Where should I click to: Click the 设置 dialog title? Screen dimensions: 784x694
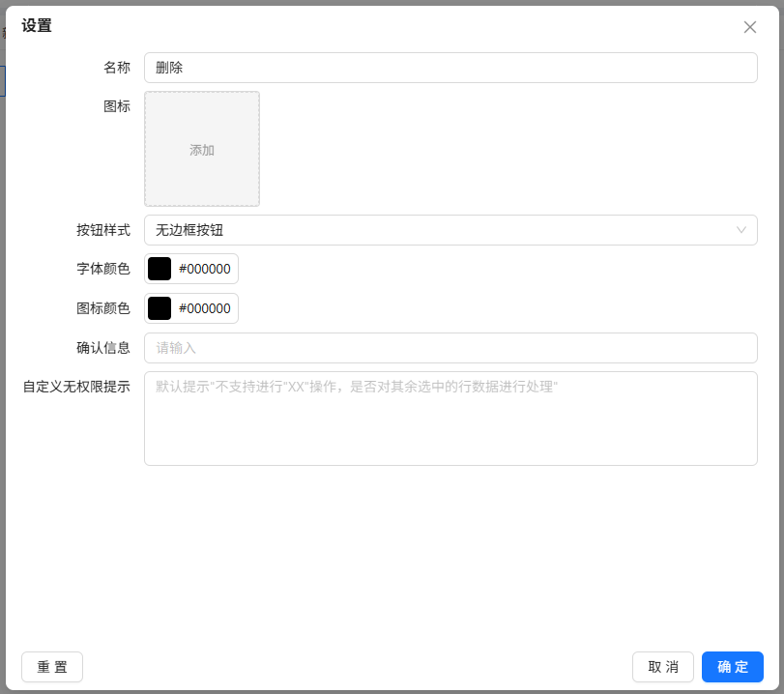pos(37,25)
